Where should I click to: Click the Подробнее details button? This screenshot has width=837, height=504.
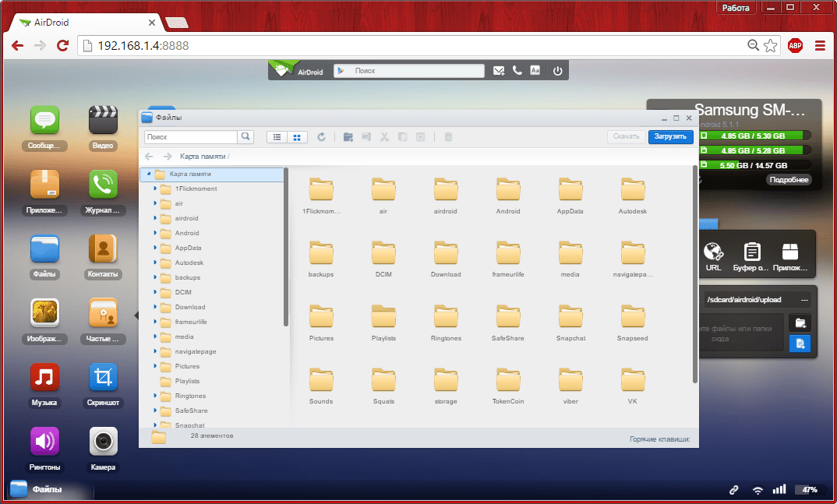point(789,180)
